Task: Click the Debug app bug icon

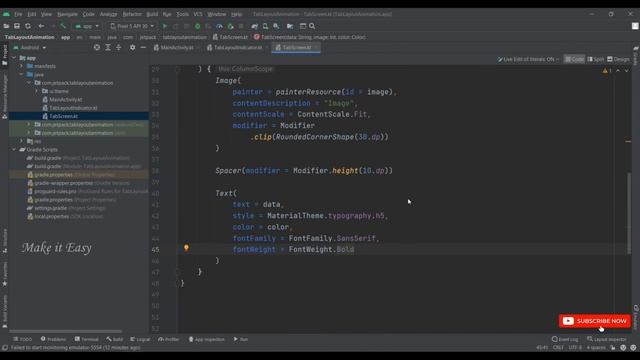Action: pos(198,26)
